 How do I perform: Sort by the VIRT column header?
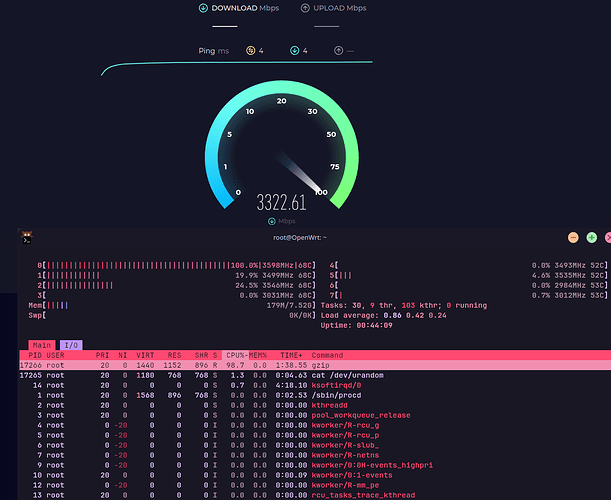(145, 355)
